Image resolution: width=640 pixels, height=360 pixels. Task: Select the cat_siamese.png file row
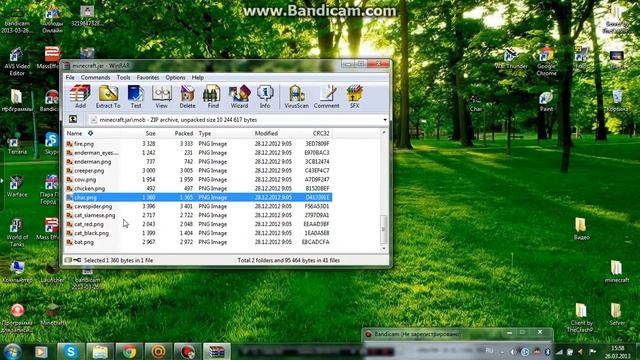click(x=198, y=215)
